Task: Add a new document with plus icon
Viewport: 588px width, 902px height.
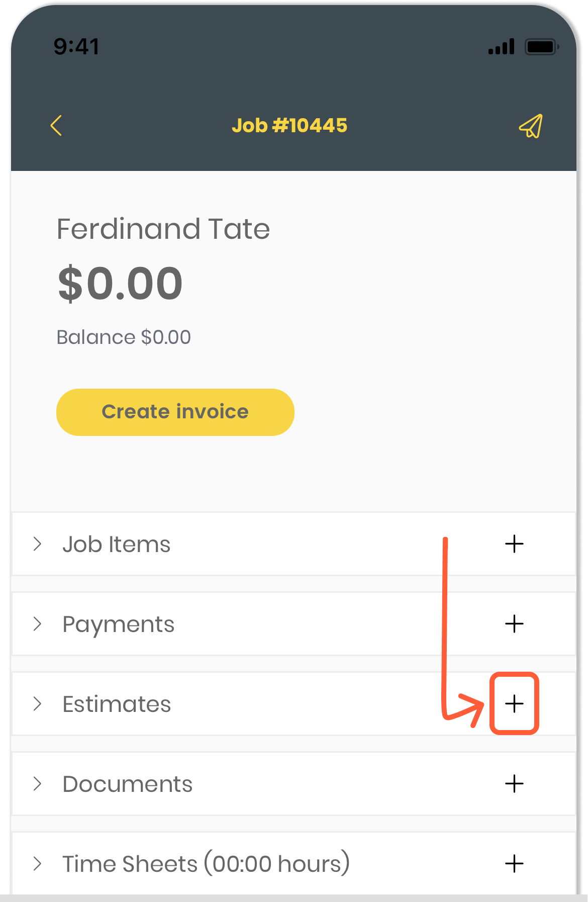Action: [514, 784]
